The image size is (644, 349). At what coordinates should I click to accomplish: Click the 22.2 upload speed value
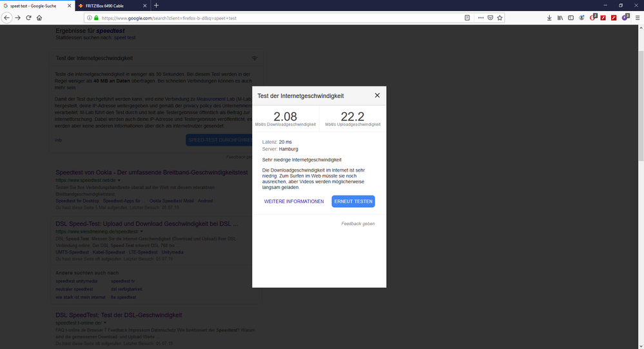(x=353, y=116)
